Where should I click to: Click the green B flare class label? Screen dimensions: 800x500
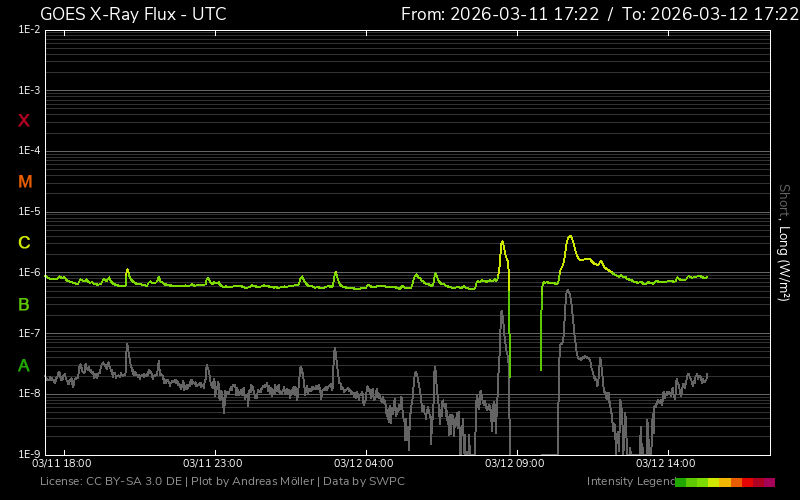click(24, 305)
